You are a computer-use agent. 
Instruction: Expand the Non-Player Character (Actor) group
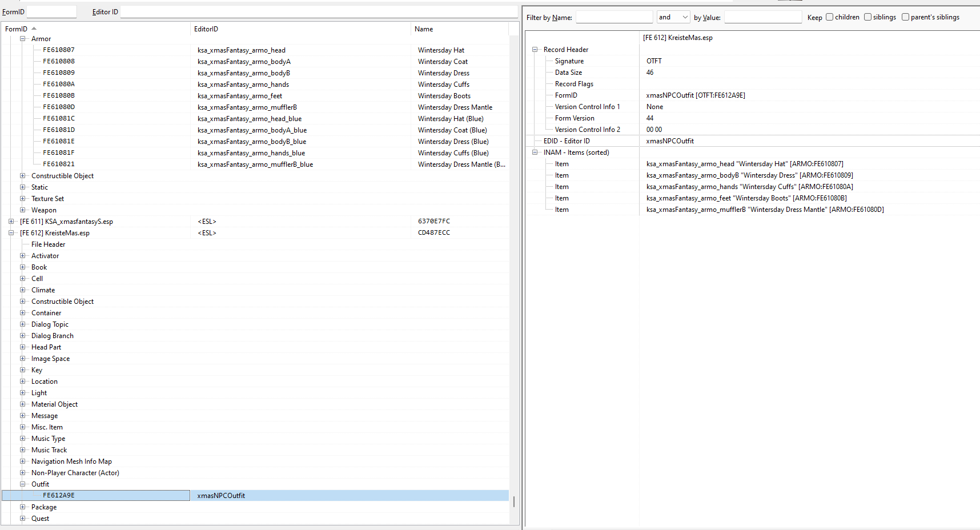pyautogui.click(x=23, y=473)
